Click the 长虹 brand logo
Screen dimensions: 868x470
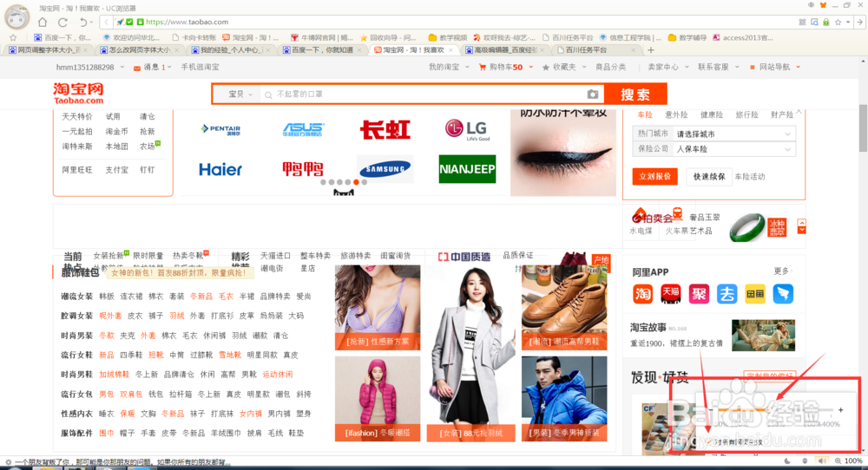coord(385,130)
